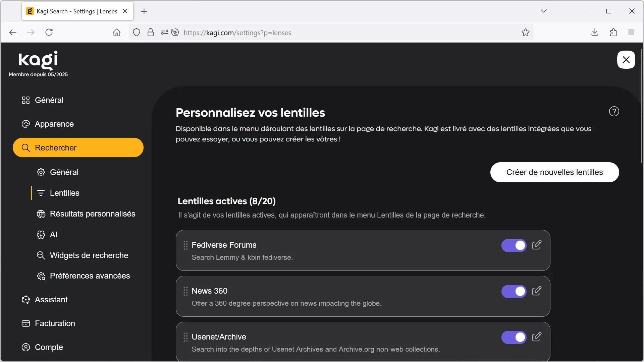644x362 pixels.
Task: Click the Membre depuis 05/2025 text
Action: pyautogui.click(x=38, y=74)
